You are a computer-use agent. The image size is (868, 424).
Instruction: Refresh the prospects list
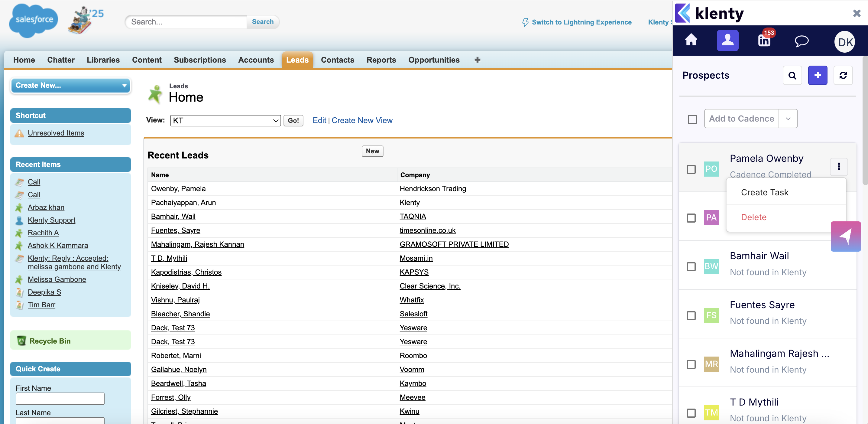(843, 76)
